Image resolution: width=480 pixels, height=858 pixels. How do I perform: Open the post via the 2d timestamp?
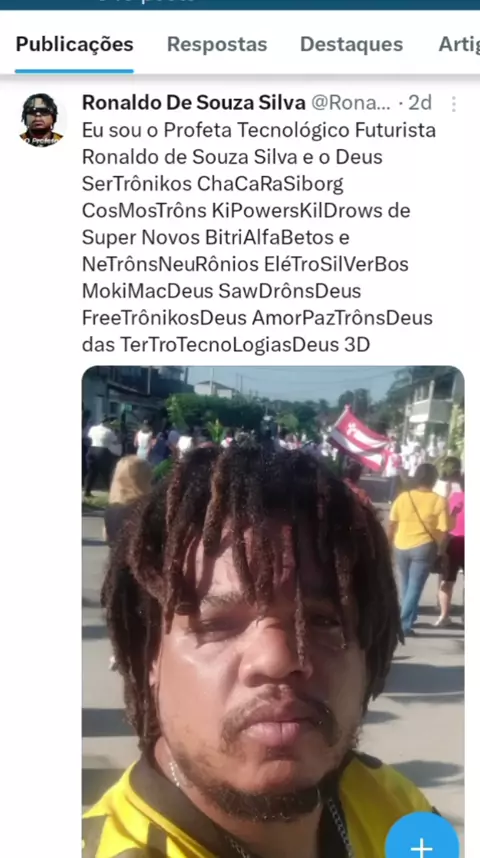click(420, 103)
